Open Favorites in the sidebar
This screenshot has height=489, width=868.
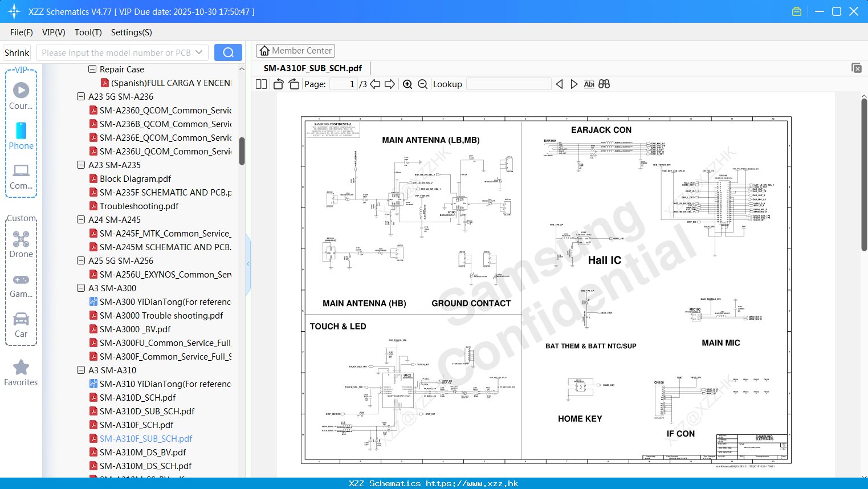(21, 373)
